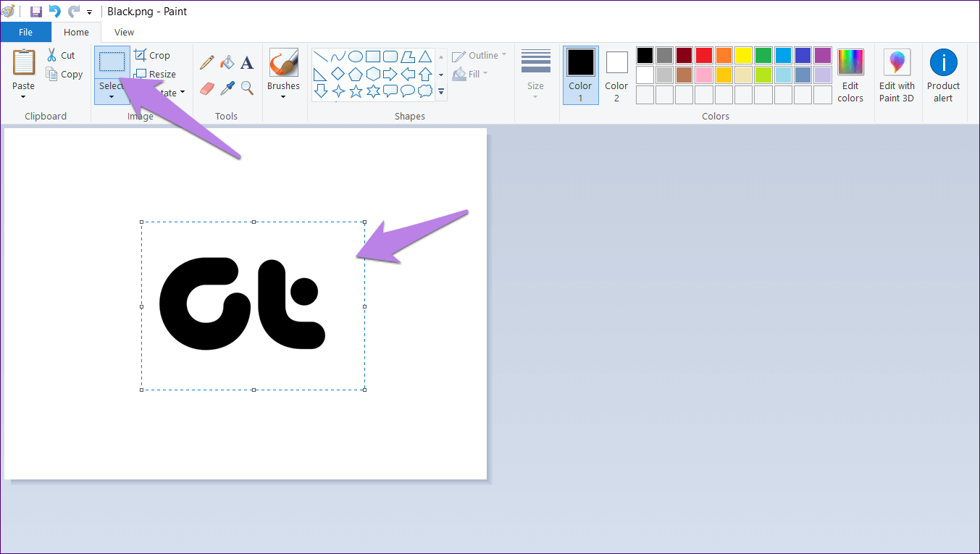
Task: Select the Color picker eyedropper
Action: click(227, 88)
